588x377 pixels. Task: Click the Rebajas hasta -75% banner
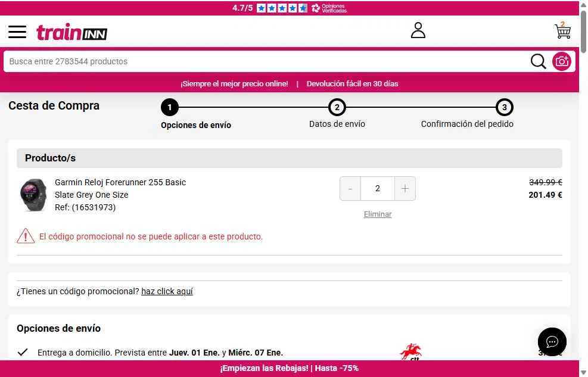coord(289,369)
